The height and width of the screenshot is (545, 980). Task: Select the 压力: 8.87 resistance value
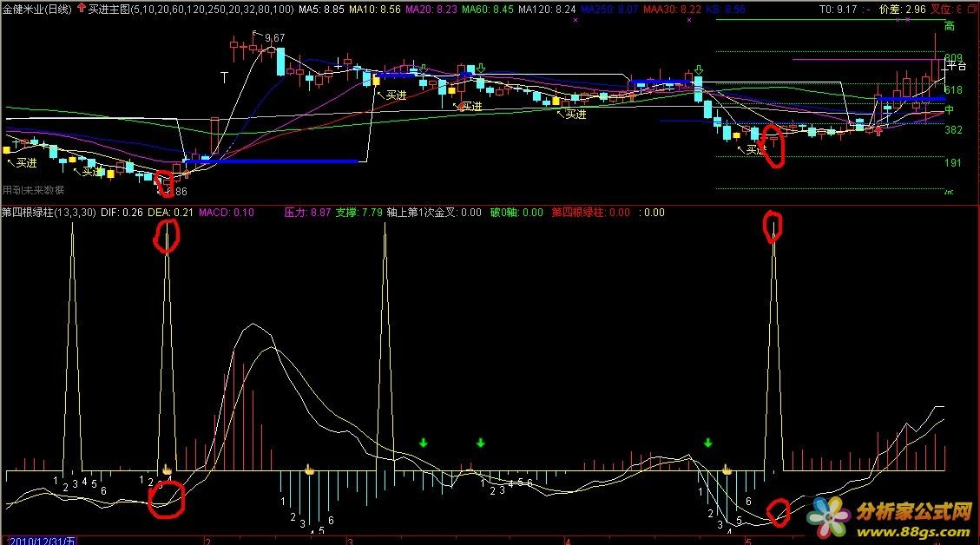point(307,213)
